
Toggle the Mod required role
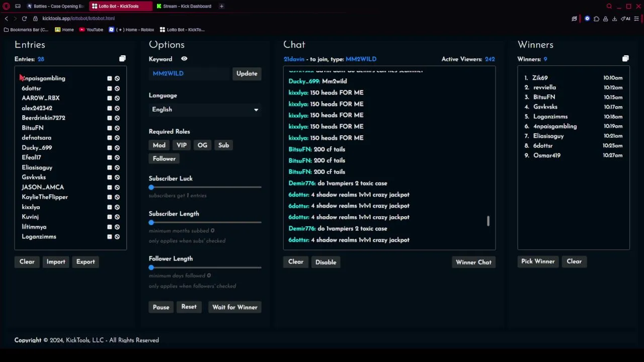tap(159, 145)
